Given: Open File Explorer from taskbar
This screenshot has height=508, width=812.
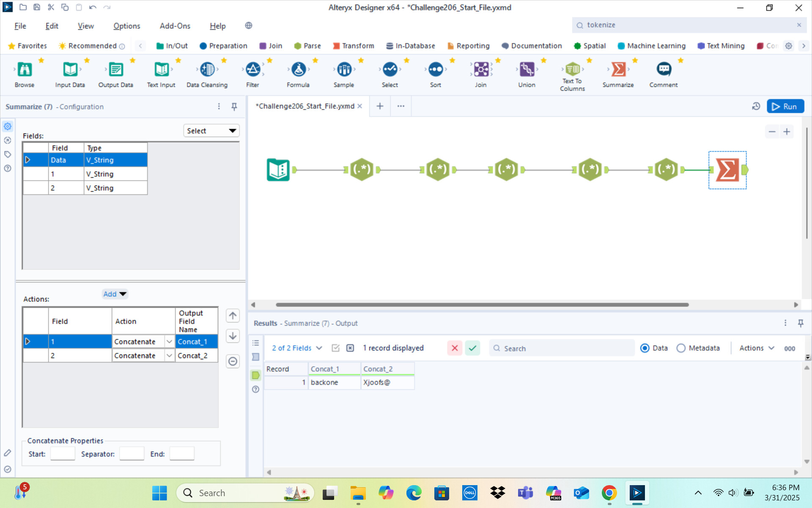Looking at the screenshot, I should [358, 493].
